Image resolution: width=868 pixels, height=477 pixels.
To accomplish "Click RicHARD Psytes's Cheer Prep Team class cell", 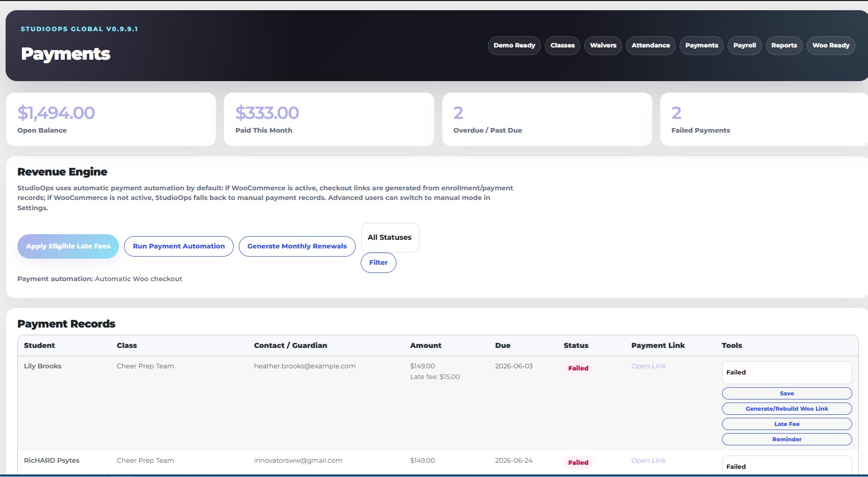I will tap(145, 461).
